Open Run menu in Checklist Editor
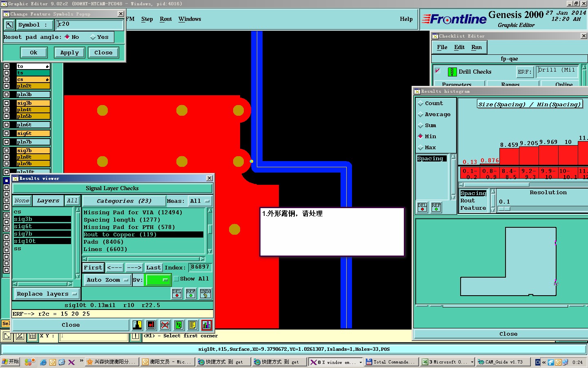This screenshot has height=368, width=588. (x=476, y=47)
